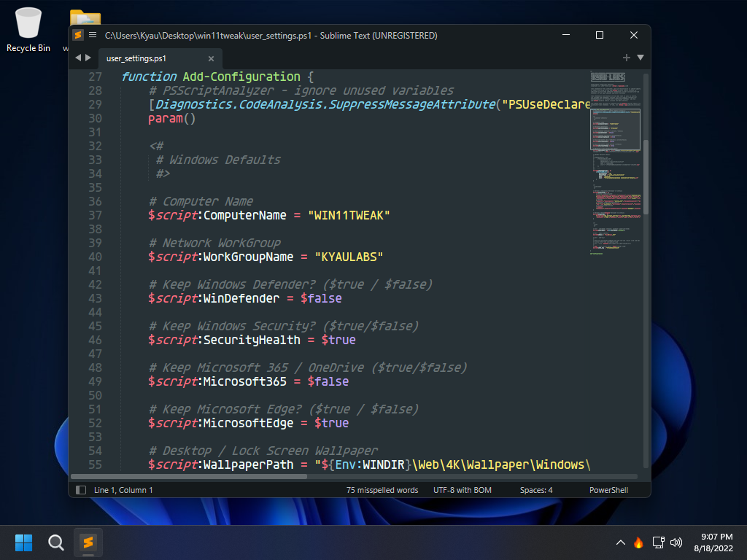Change encoding via UTF-8 with BOM
Viewport: 747px width, 560px height.
[462, 490]
